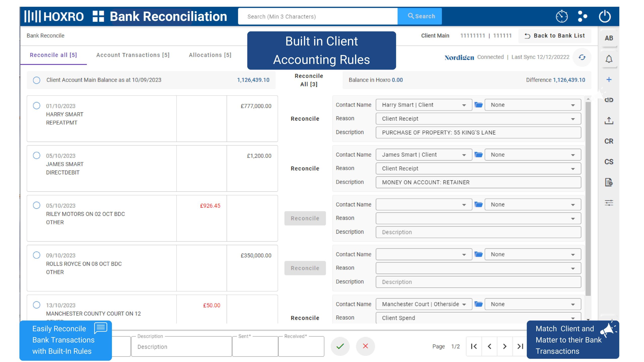Click the link chain icon in sidebar
644x362 pixels.
[x=609, y=100]
